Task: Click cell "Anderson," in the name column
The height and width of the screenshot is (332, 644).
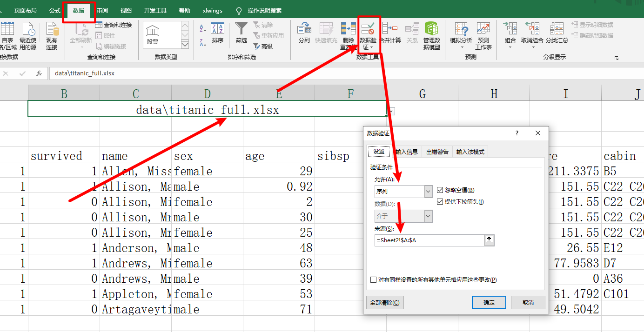Action: click(135, 248)
